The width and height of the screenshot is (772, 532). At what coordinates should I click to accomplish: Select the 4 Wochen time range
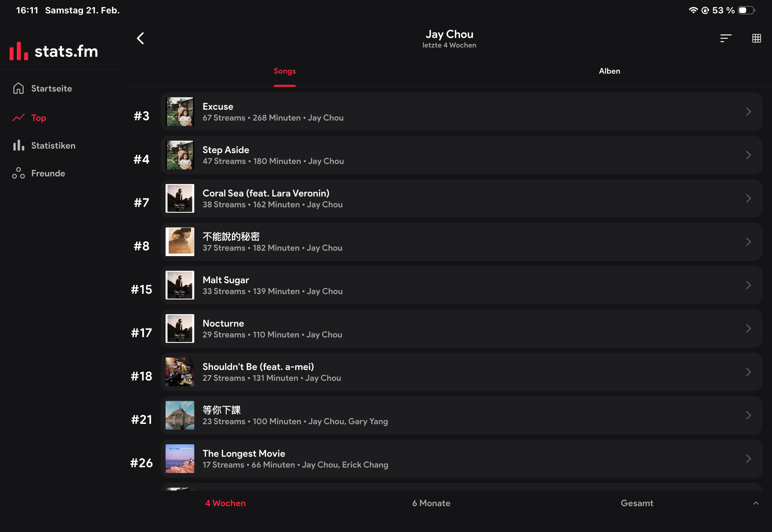225,503
